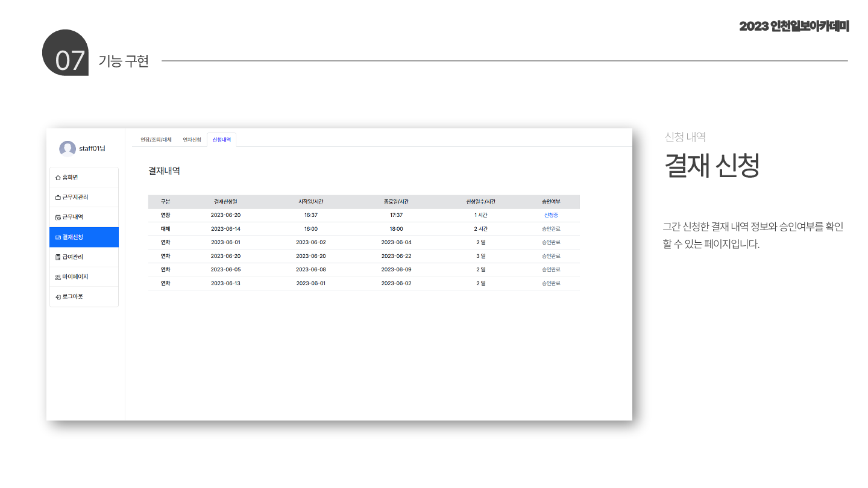
Task: Click the 결재내역 page heading
Action: (164, 170)
